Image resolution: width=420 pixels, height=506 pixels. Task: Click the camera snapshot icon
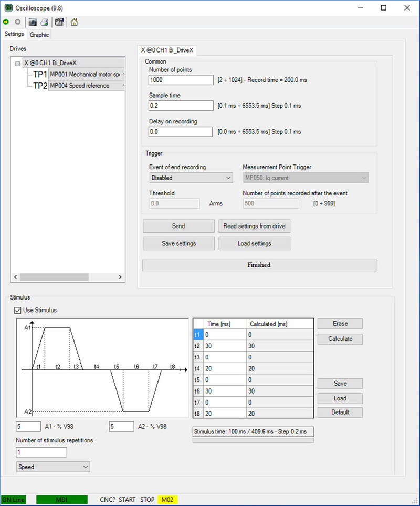[x=33, y=22]
